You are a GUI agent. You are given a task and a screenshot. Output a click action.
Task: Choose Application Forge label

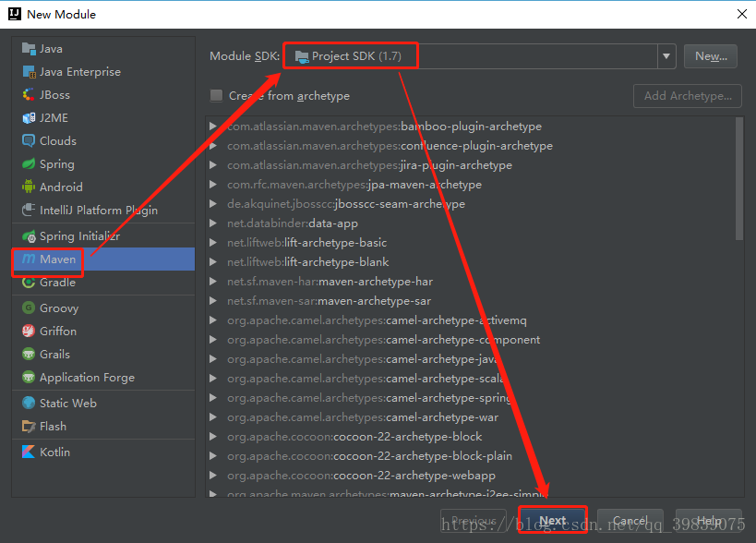point(87,378)
